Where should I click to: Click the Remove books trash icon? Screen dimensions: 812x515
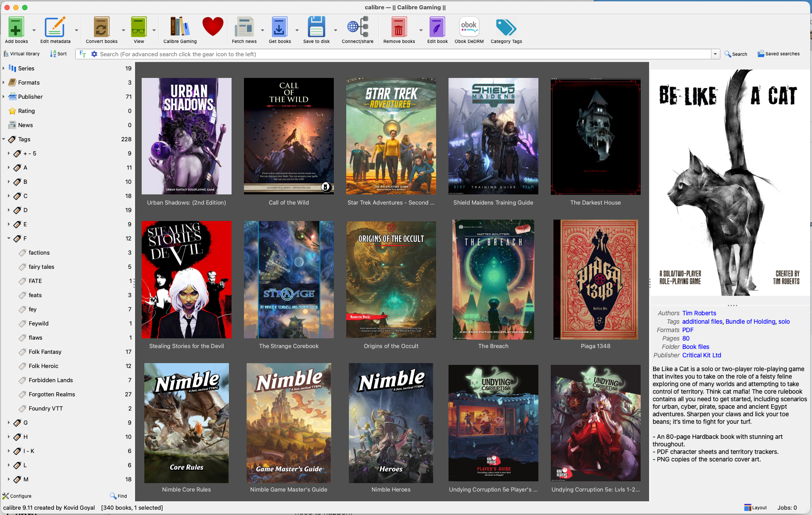398,27
